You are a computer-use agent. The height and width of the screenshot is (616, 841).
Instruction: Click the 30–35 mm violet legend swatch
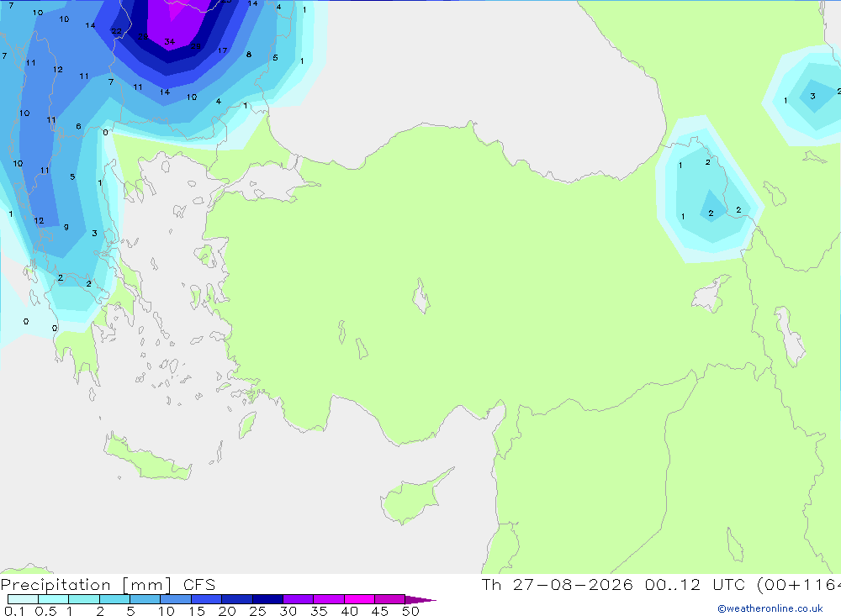[x=298, y=599]
